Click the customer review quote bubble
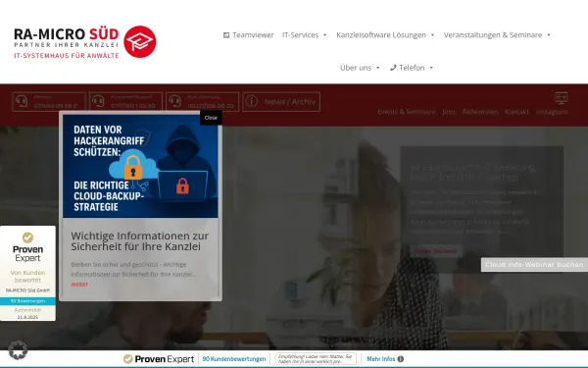The image size is (588, 368). click(x=316, y=359)
